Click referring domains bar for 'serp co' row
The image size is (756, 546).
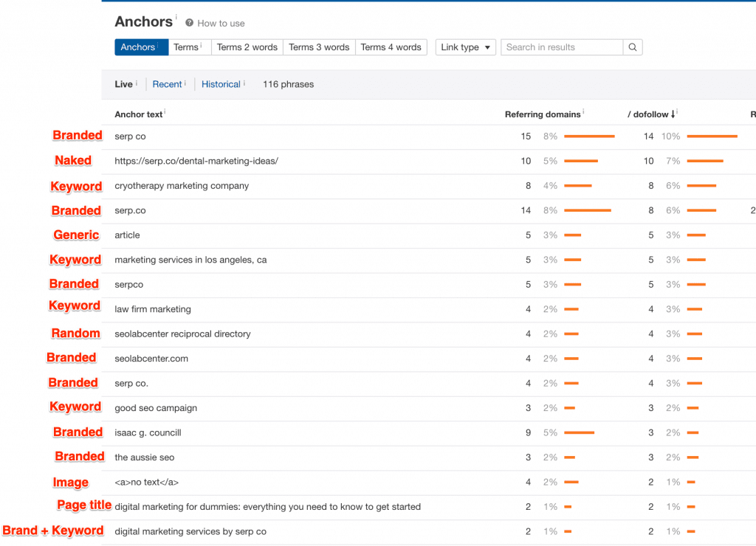coord(589,136)
